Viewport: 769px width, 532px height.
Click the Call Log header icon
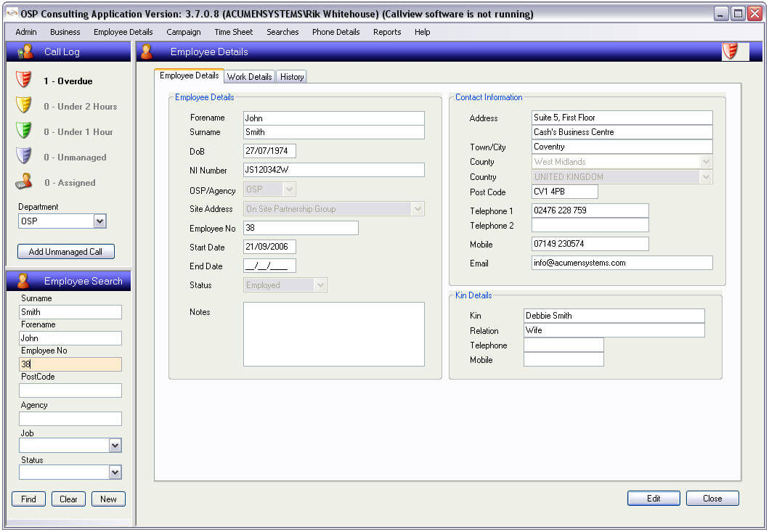[25, 52]
